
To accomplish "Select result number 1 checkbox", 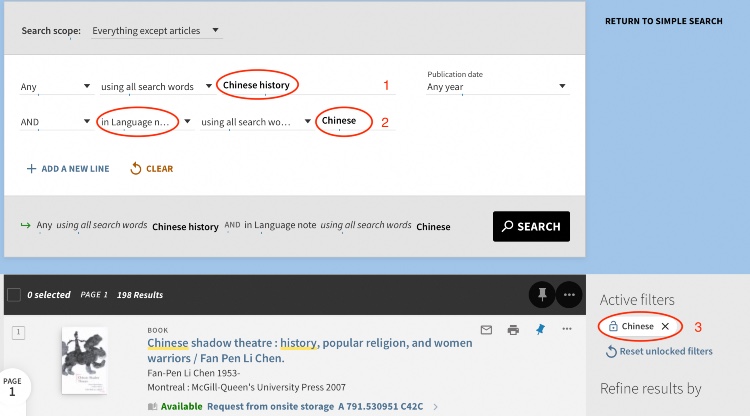I will tap(18, 332).
